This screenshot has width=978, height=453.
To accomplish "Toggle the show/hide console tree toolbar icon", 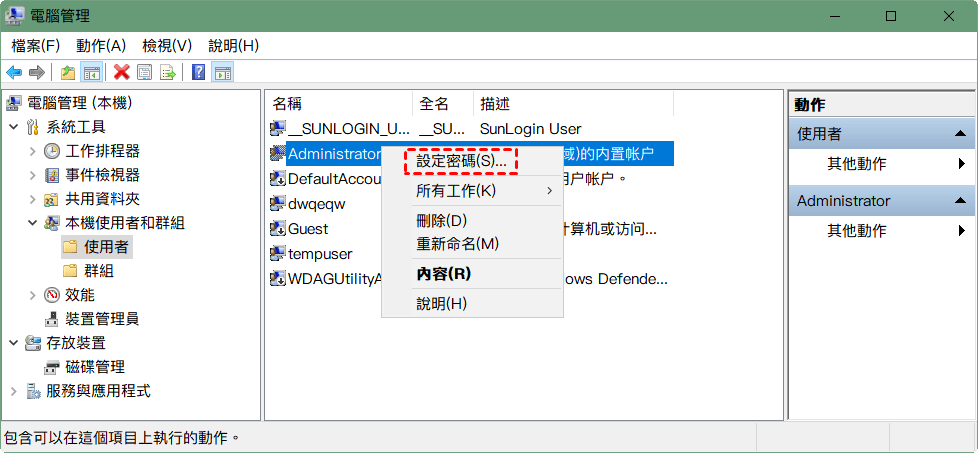I will point(92,73).
